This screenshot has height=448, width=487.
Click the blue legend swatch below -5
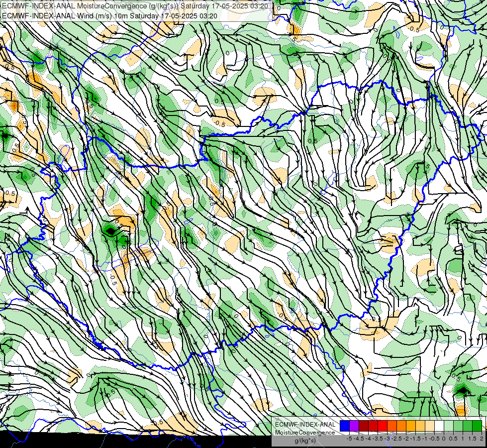click(x=345, y=426)
